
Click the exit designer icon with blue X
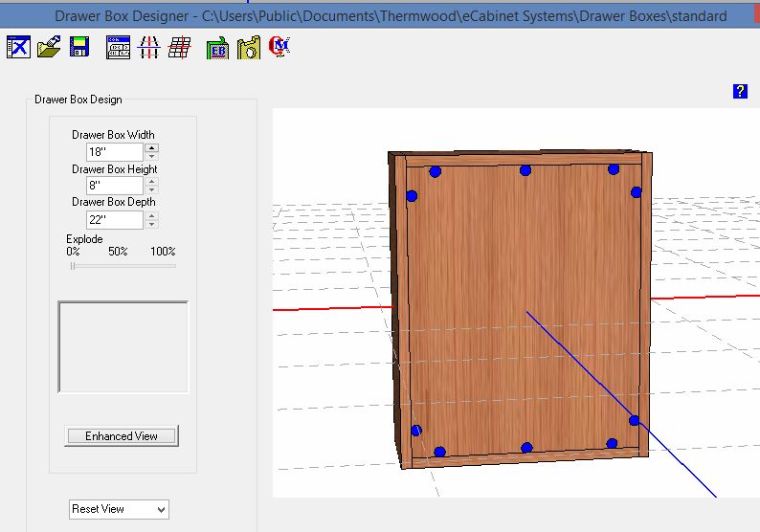pyautogui.click(x=18, y=47)
